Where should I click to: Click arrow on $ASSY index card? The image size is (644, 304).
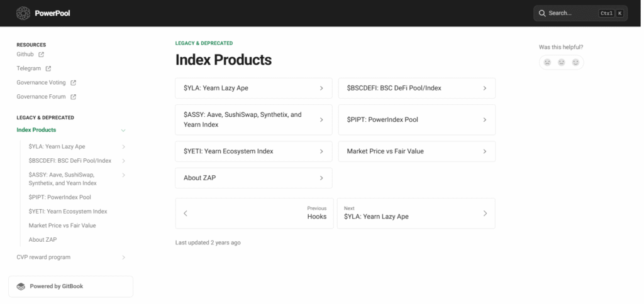pyautogui.click(x=321, y=120)
